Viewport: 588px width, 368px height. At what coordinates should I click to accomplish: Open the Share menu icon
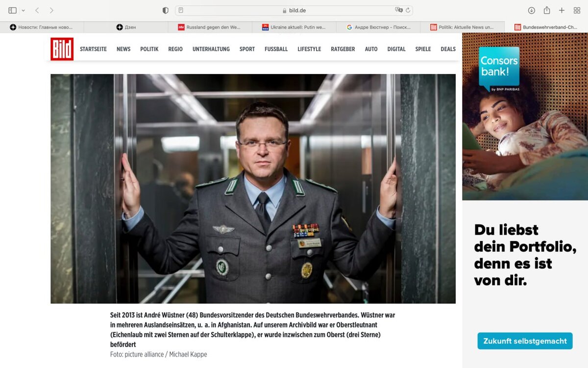pos(547,10)
